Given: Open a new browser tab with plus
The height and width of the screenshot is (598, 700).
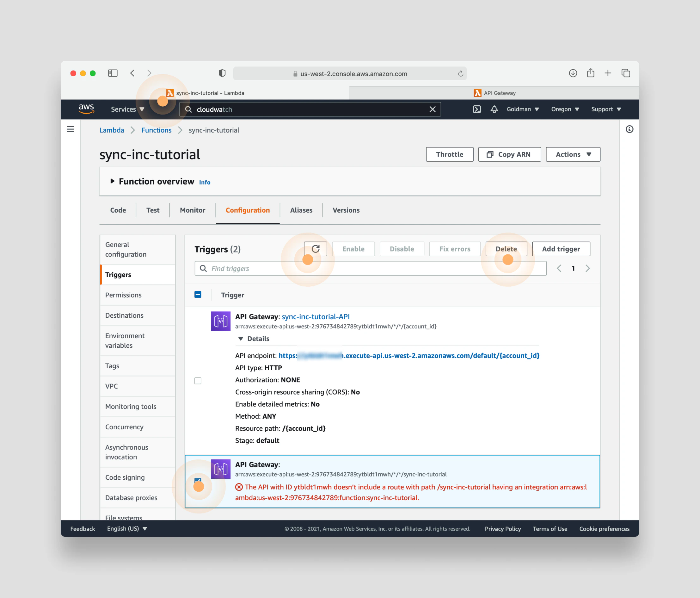Looking at the screenshot, I should (x=608, y=73).
